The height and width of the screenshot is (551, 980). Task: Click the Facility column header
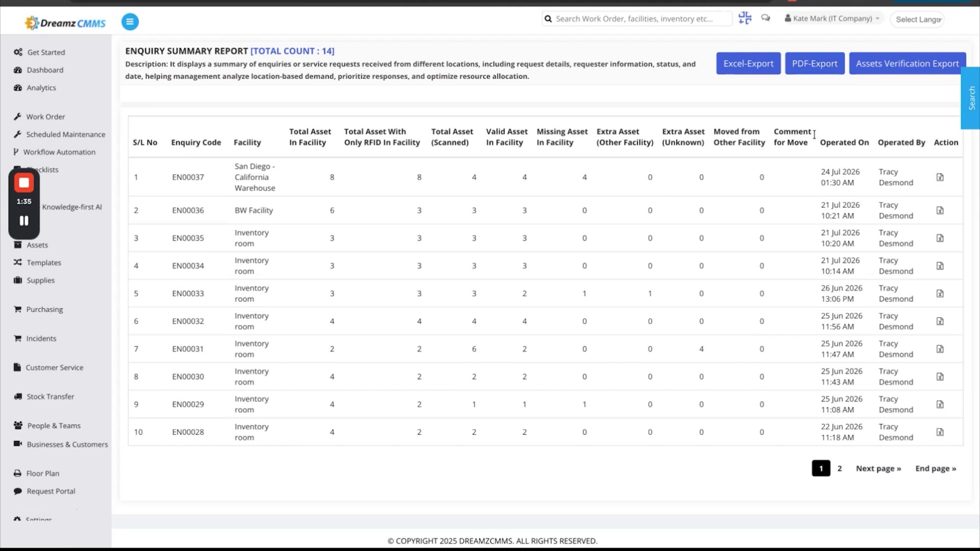[247, 142]
